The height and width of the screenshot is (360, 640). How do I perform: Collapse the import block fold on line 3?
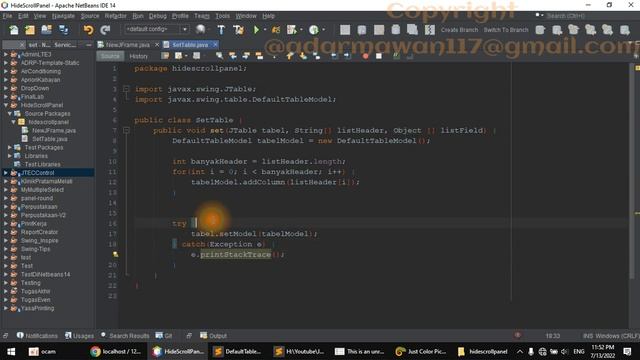(126, 89)
